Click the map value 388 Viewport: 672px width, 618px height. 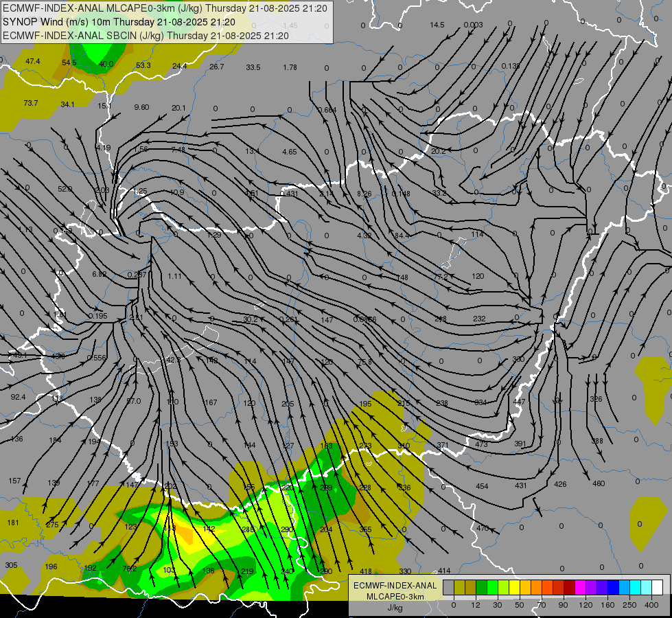[597, 441]
